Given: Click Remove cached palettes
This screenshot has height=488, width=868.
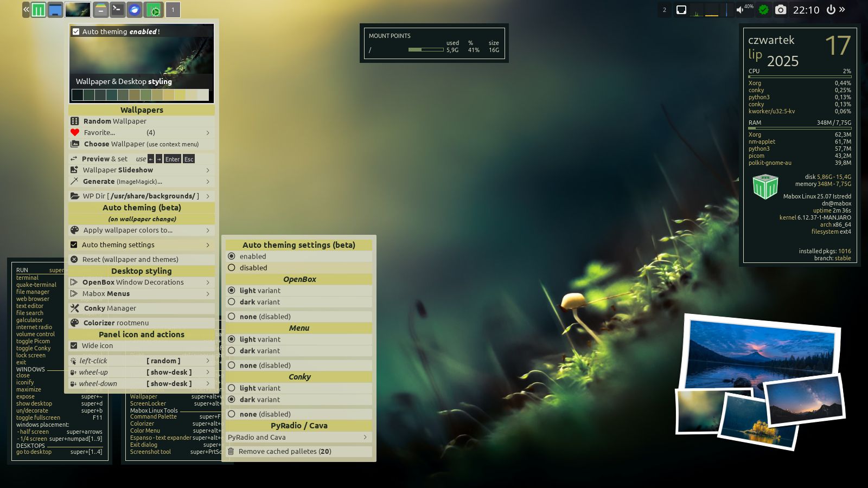Looking at the screenshot, I should point(285,452).
